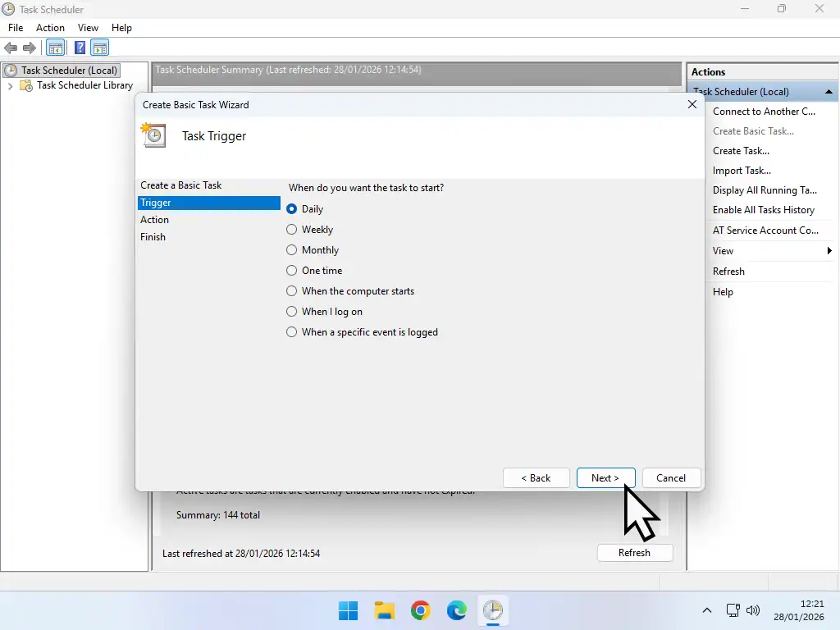Open File Explorer from the taskbar
The width and height of the screenshot is (840, 630).
click(384, 610)
